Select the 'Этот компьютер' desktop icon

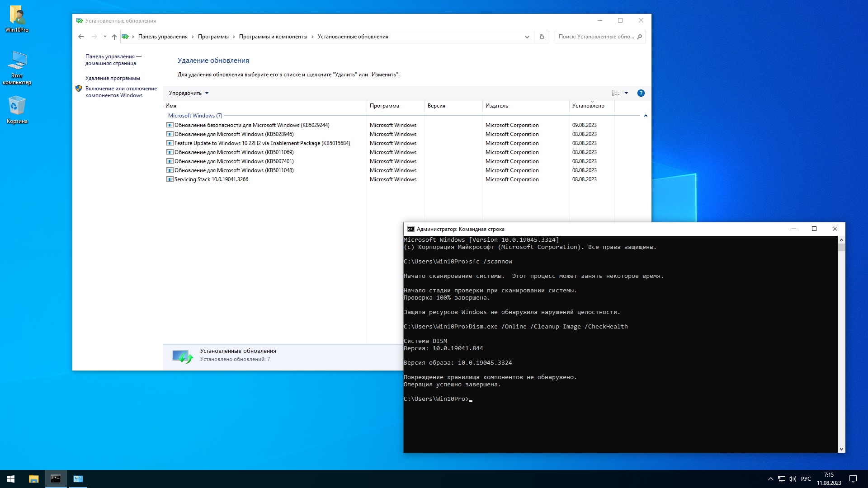17,67
